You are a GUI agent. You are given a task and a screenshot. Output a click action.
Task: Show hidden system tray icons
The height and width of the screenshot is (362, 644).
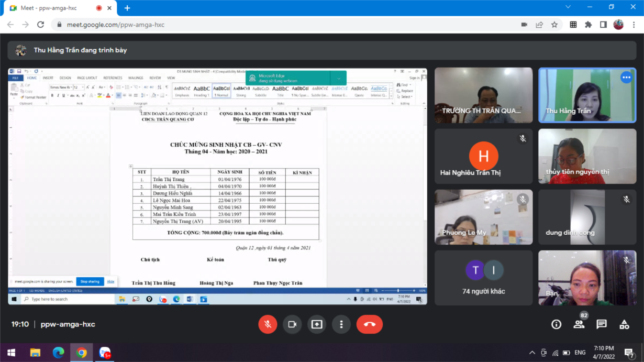pyautogui.click(x=532, y=353)
